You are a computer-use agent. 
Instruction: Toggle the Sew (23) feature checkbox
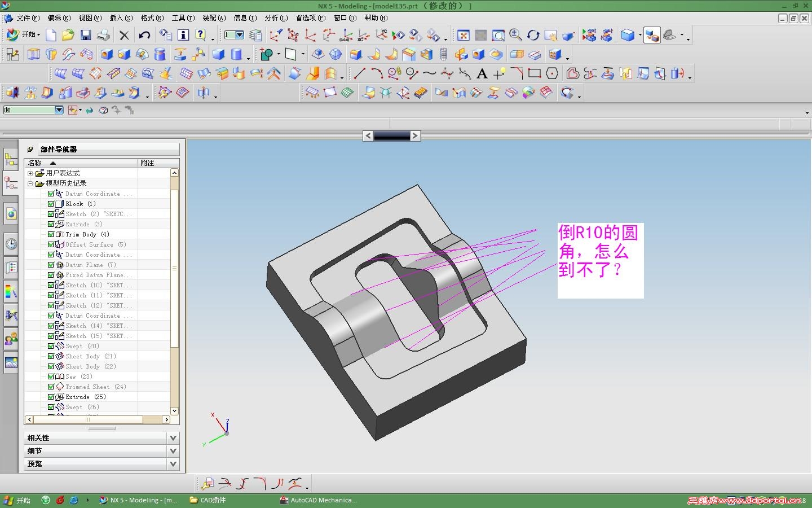[x=51, y=376]
